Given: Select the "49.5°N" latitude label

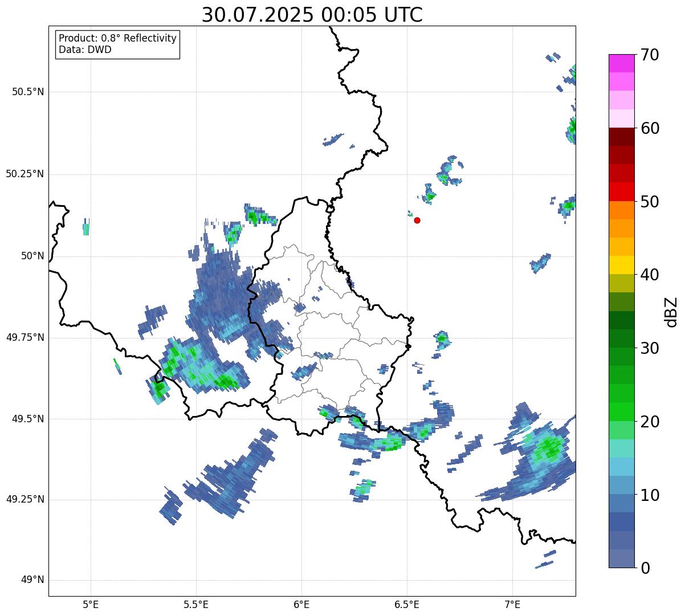Looking at the screenshot, I should click(x=27, y=419).
